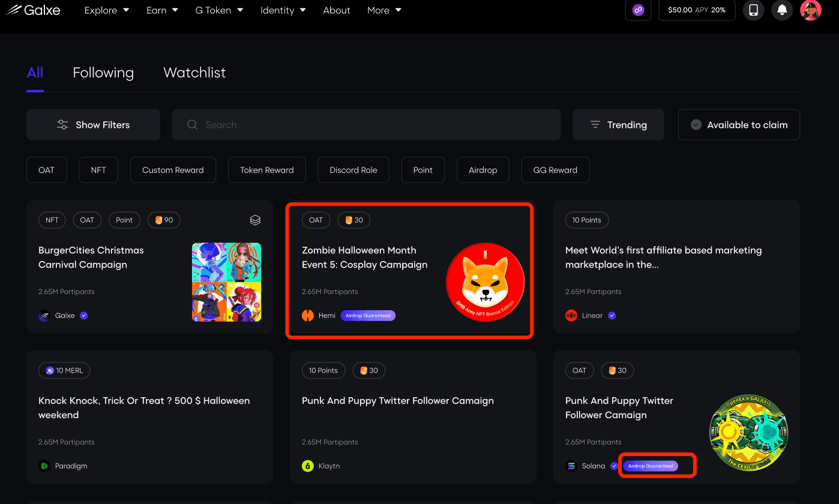
Task: Click the 10 Points tag on Linear card
Action: point(587,220)
